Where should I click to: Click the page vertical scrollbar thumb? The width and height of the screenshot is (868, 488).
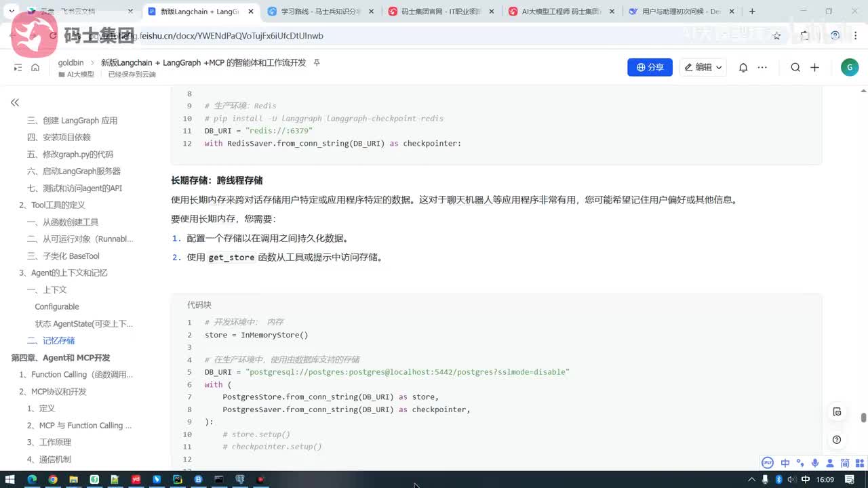pyautogui.click(x=863, y=418)
